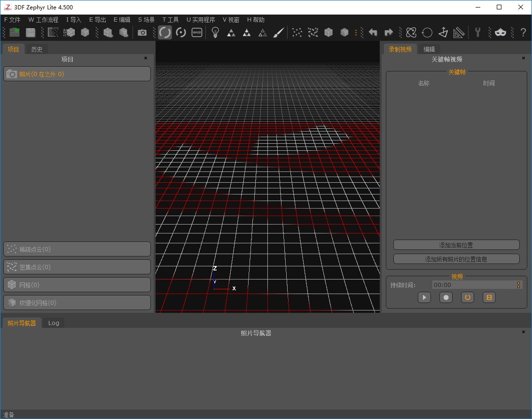
Task: Click the wrench options icon
Action: coord(477,32)
